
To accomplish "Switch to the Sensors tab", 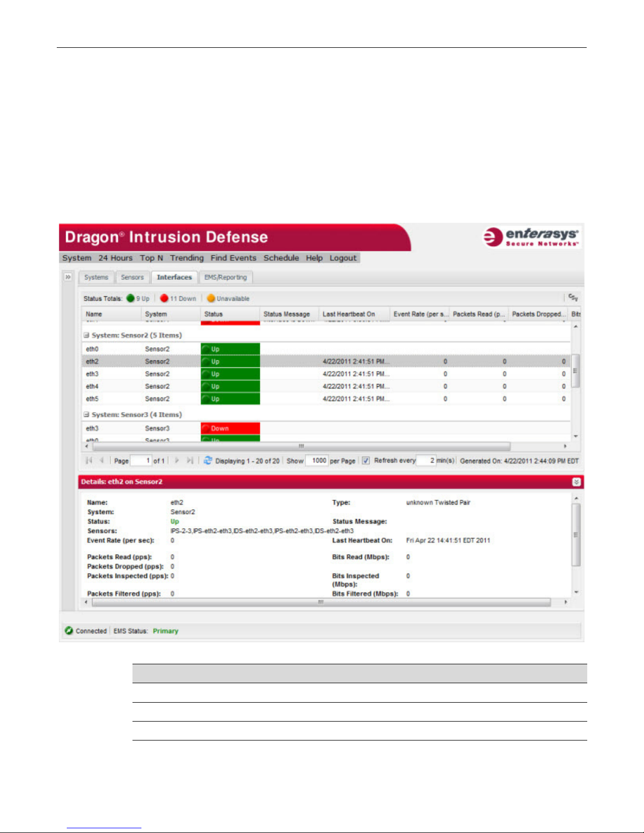I will click(132, 277).
